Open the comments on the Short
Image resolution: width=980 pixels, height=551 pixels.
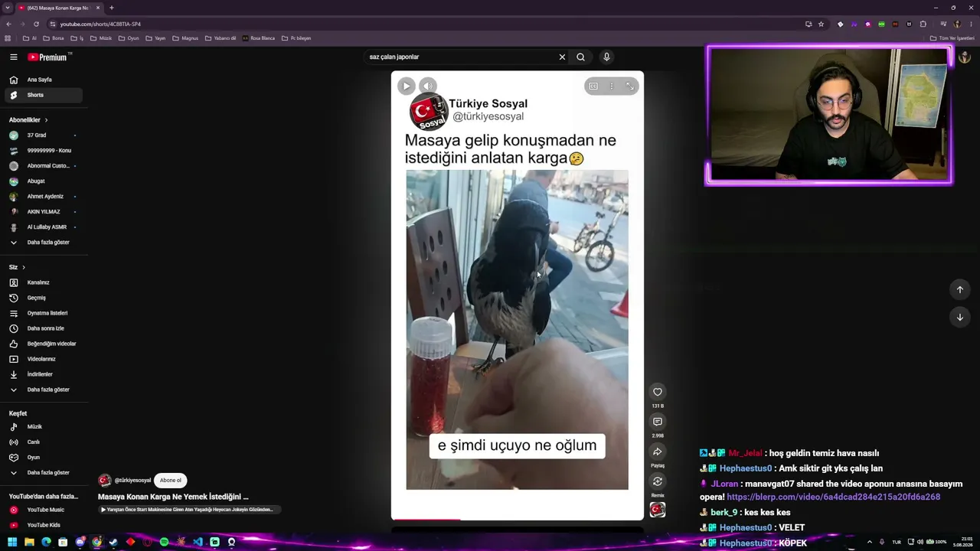coord(657,422)
